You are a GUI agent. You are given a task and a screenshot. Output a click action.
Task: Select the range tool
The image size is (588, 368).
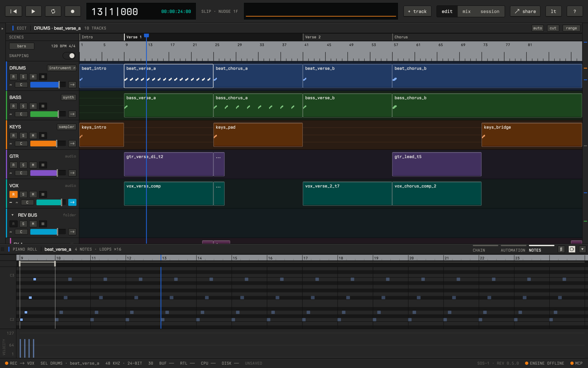571,28
